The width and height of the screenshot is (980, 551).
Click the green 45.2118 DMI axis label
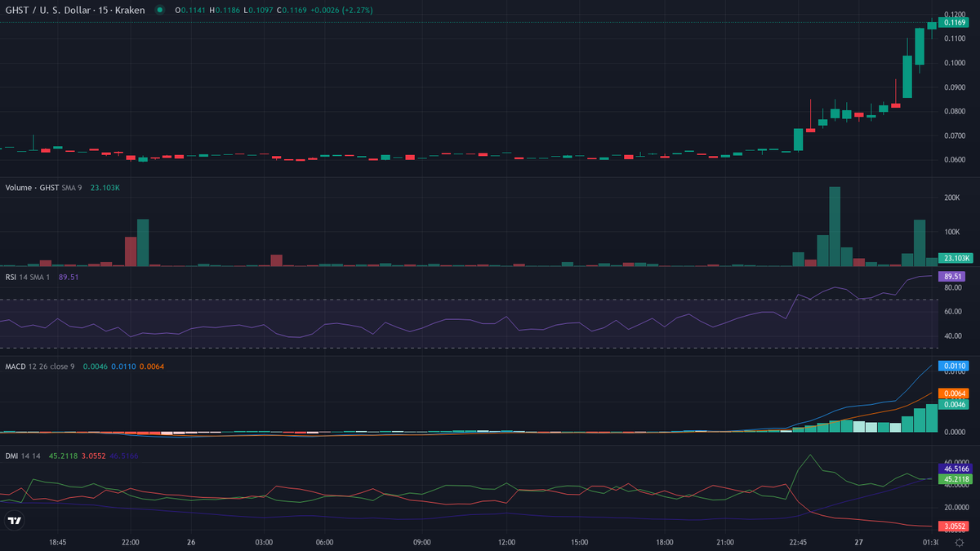coord(955,480)
